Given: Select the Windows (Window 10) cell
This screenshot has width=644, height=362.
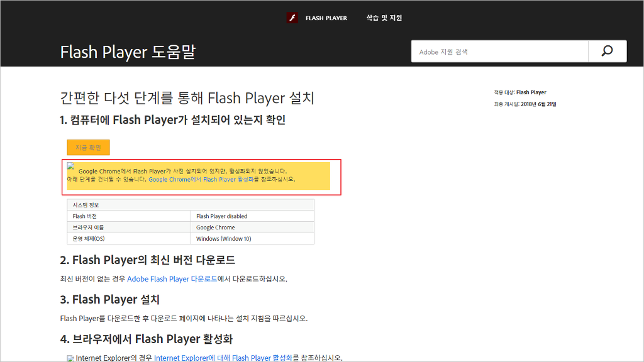Looking at the screenshot, I should 253,238.
